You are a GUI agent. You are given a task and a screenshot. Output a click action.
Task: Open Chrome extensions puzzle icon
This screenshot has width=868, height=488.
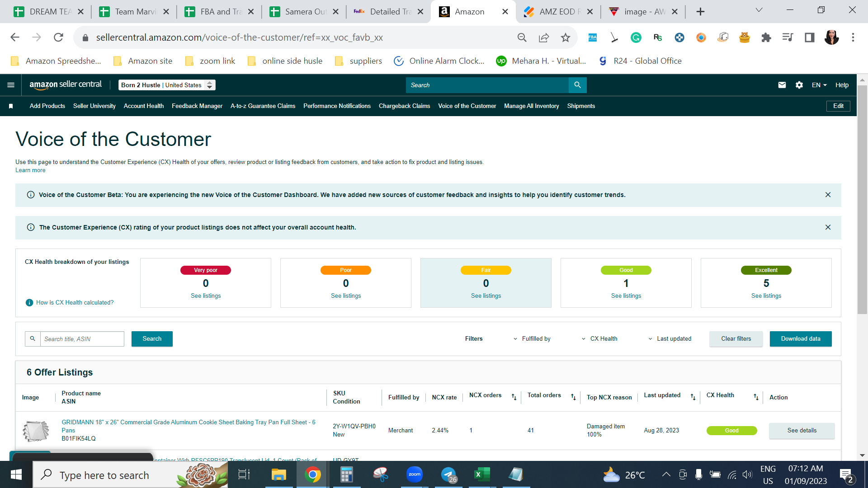point(766,38)
